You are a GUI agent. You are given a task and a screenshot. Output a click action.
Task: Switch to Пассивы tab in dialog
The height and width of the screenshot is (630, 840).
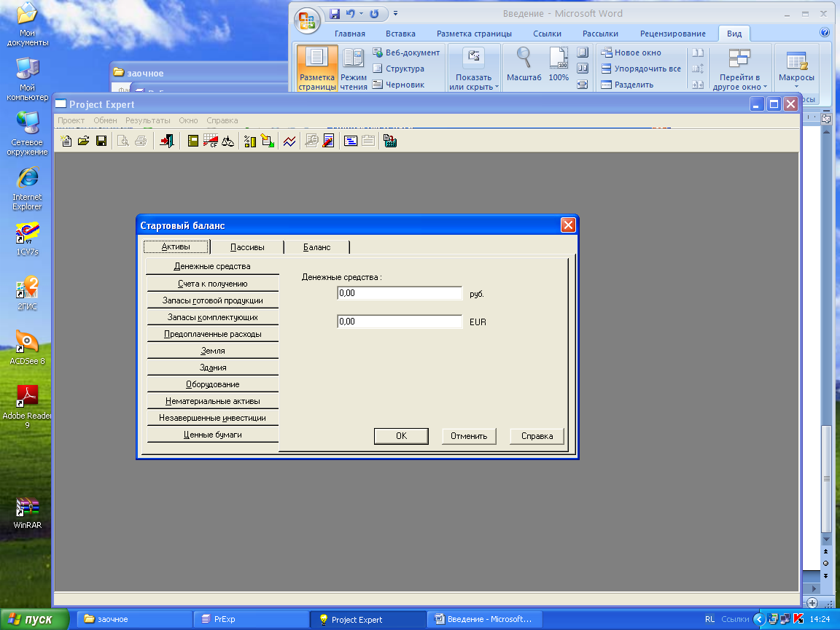coord(247,247)
